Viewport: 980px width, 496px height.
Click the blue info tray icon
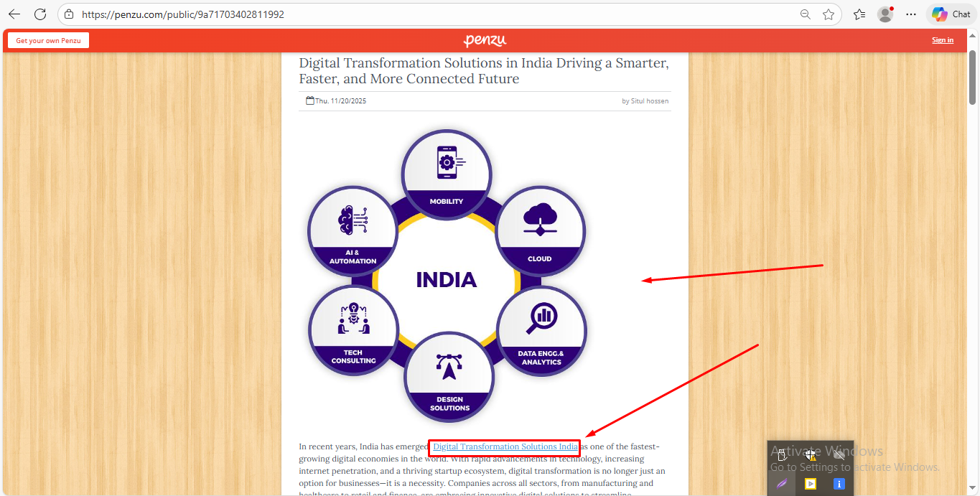839,484
